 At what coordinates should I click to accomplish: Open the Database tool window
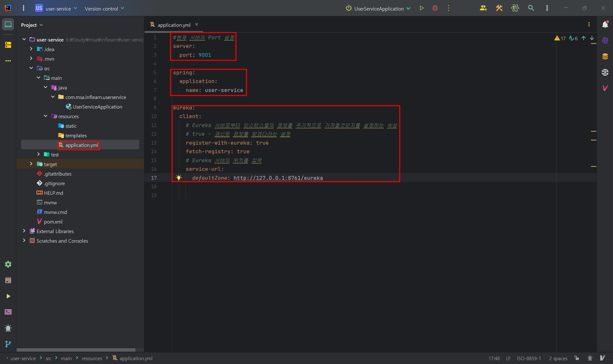(x=605, y=57)
